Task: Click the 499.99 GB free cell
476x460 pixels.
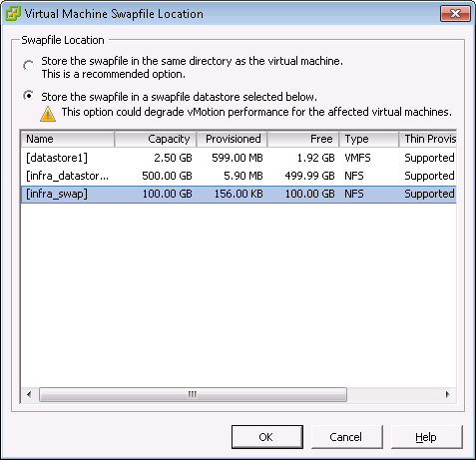Action: pos(309,176)
